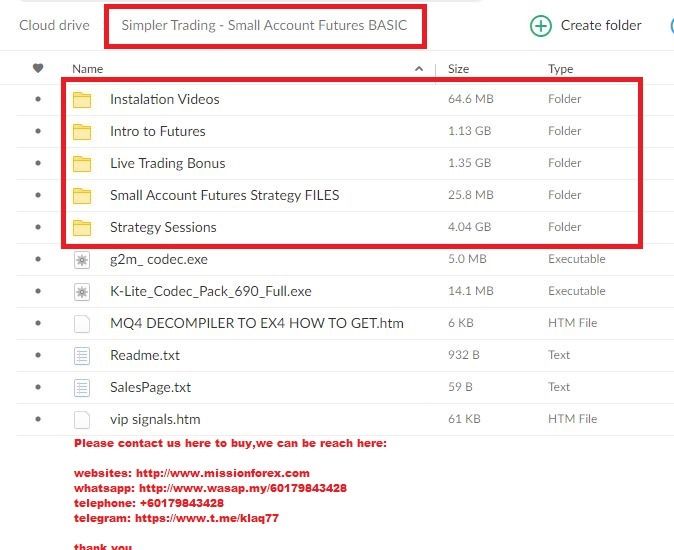Toggle favorite dot for Instalation Videos
The height and width of the screenshot is (550, 674).
pos(38,99)
